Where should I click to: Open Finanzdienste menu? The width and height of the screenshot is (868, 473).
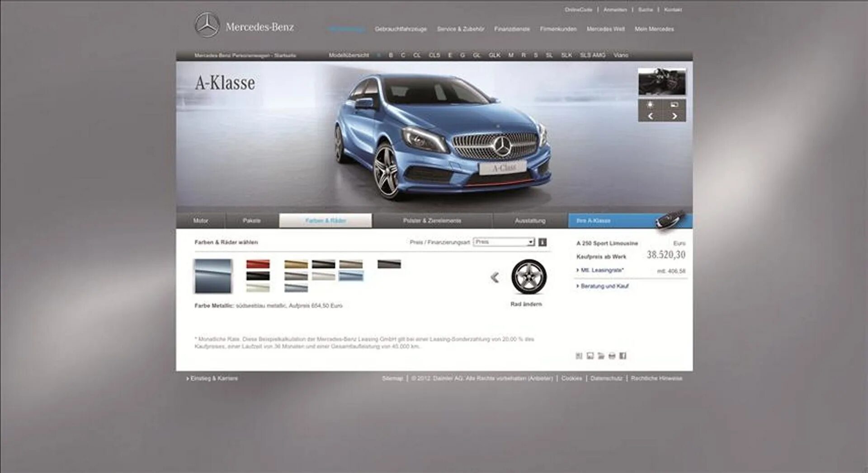(512, 29)
